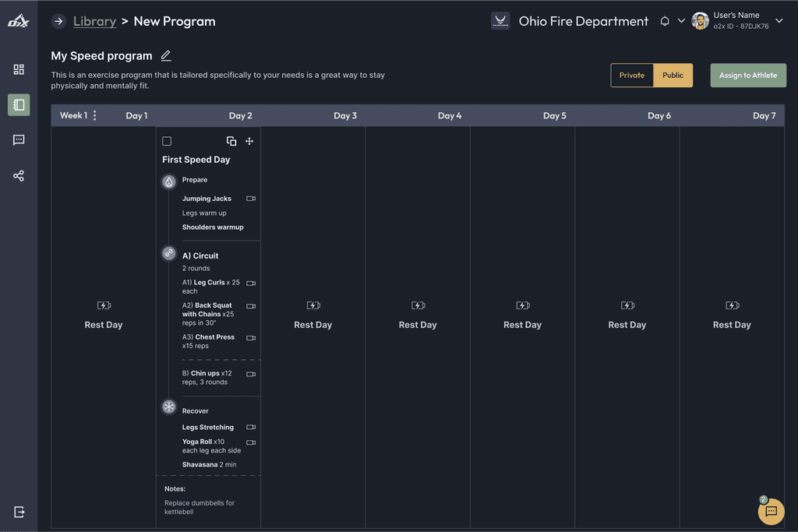Image resolution: width=798 pixels, height=532 pixels.
Task: Click the program description text
Action: click(x=218, y=80)
